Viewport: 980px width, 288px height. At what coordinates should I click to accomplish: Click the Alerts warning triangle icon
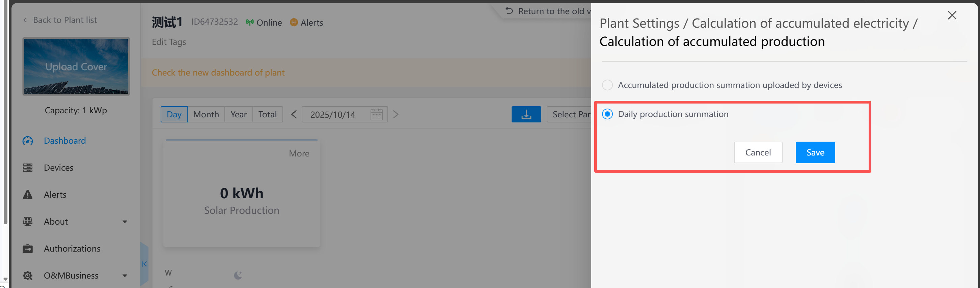[x=28, y=195]
